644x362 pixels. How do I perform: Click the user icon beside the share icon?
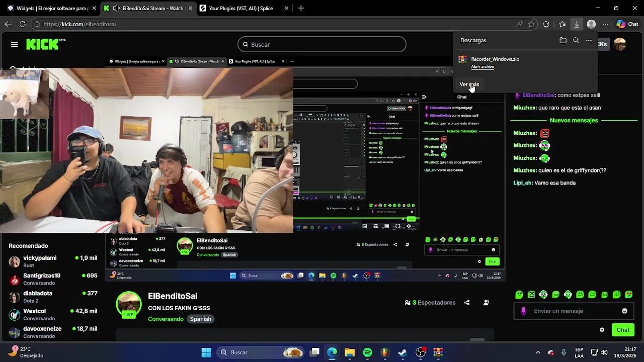pos(486,303)
